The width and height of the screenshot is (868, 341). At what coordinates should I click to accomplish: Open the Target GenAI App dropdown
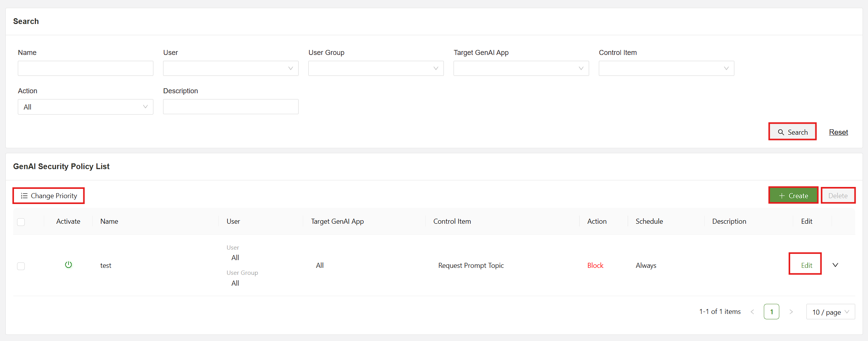[521, 69]
